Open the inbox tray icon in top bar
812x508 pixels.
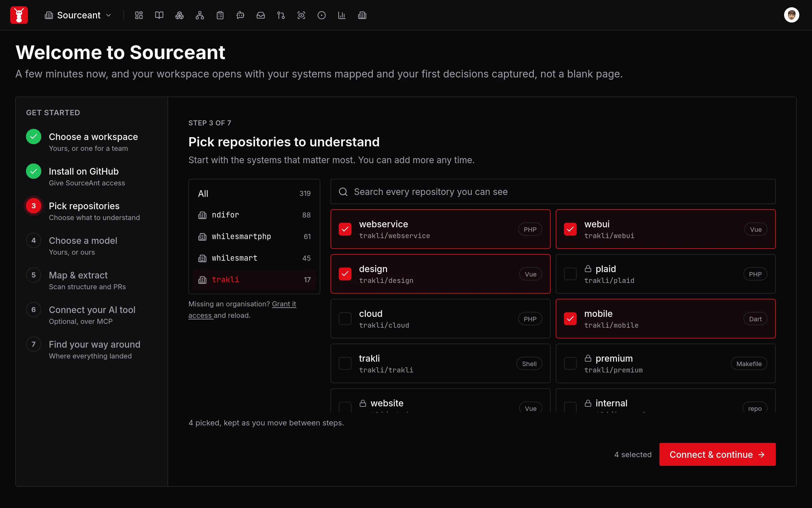[x=261, y=15]
